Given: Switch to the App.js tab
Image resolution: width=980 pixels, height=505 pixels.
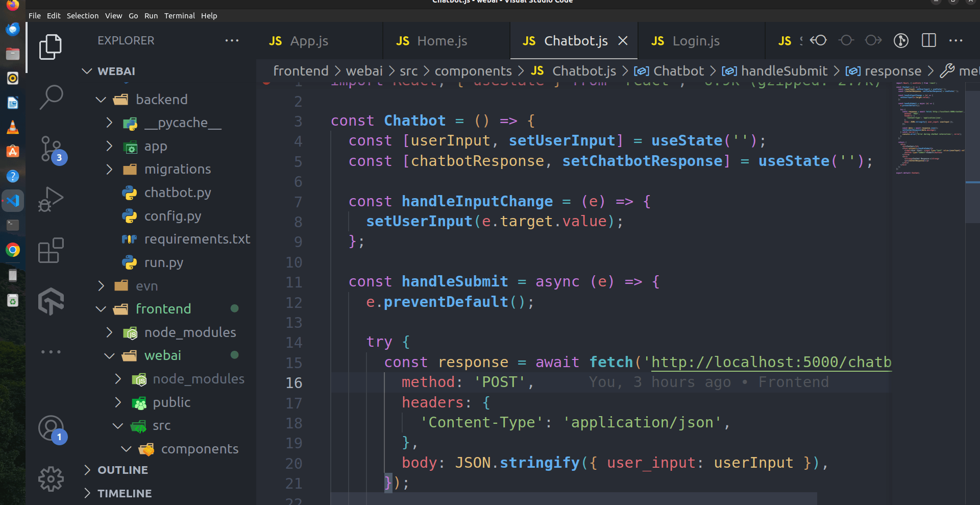Looking at the screenshot, I should coord(319,41).
